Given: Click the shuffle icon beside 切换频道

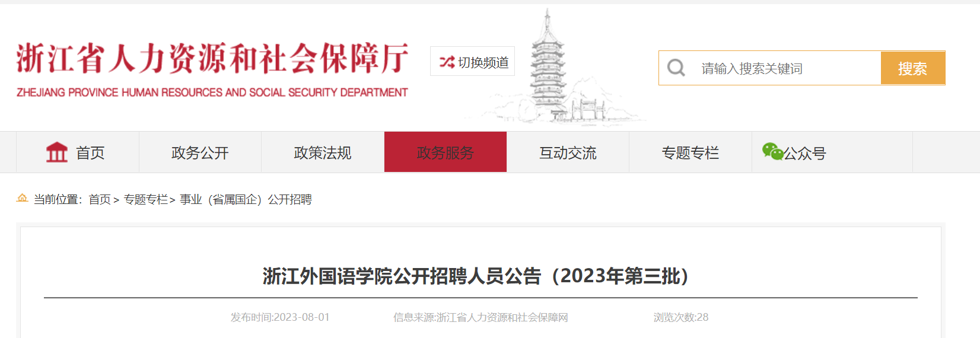Looking at the screenshot, I should tap(447, 62).
